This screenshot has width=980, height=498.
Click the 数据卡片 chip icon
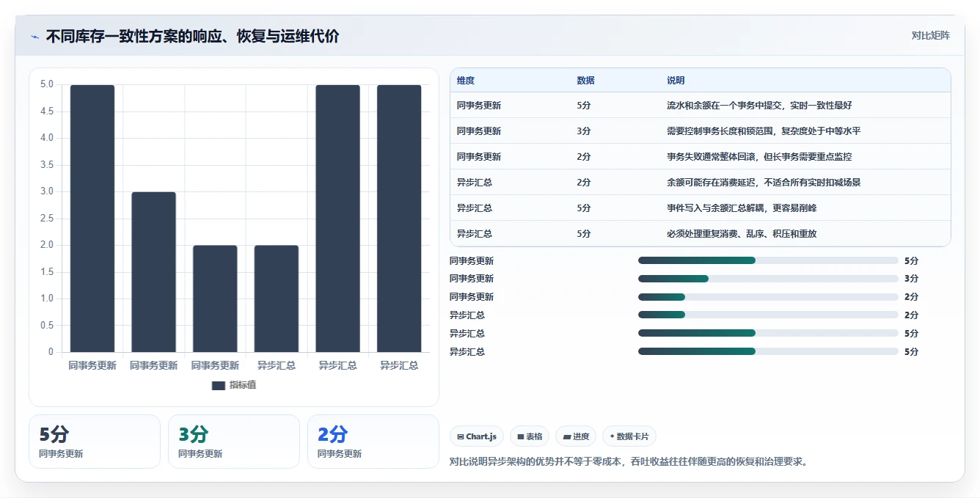612,436
